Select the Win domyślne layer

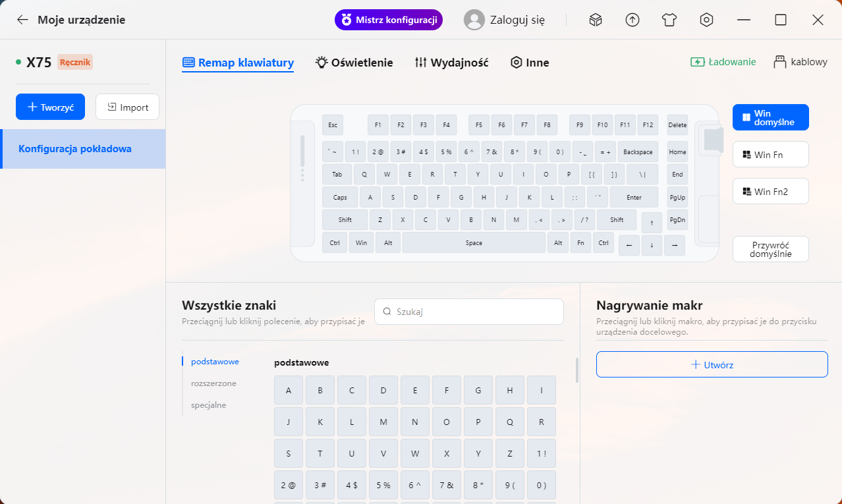point(770,118)
